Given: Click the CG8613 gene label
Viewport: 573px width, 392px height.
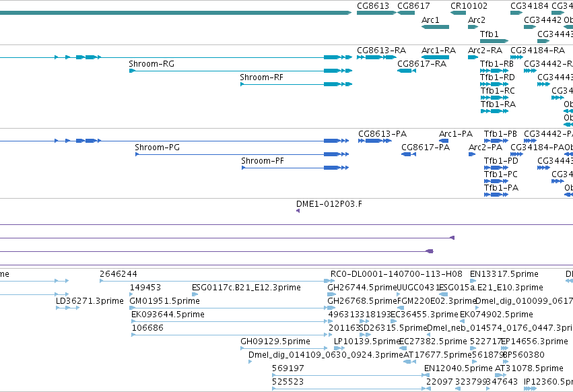Looking at the screenshot, I should [x=373, y=6].
